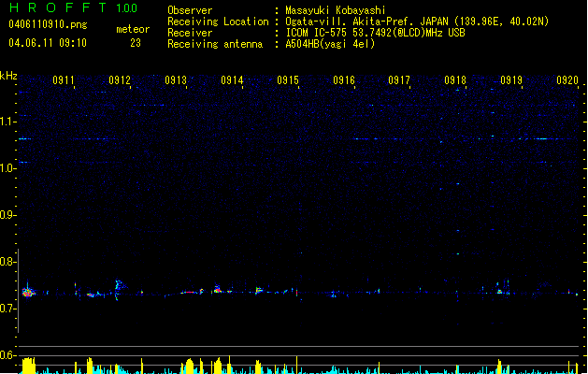588x374 pixels.
Task: Click the bright red meteor echo at spectrogram start
Action: coord(28,292)
